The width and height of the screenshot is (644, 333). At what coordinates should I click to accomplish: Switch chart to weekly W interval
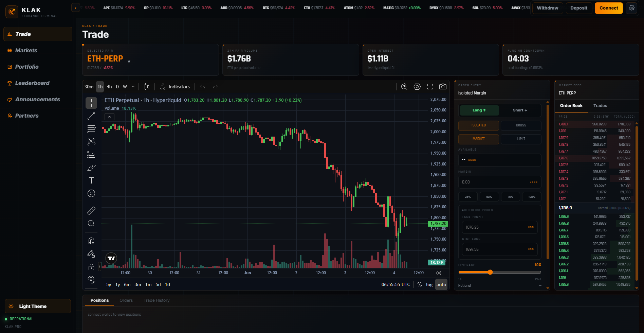tap(125, 87)
